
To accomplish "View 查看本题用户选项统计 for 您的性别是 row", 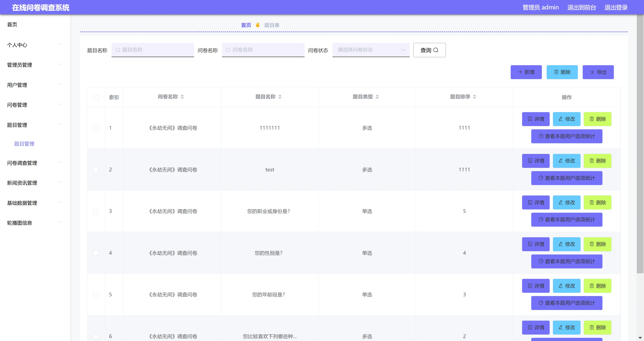I will click(x=566, y=261).
